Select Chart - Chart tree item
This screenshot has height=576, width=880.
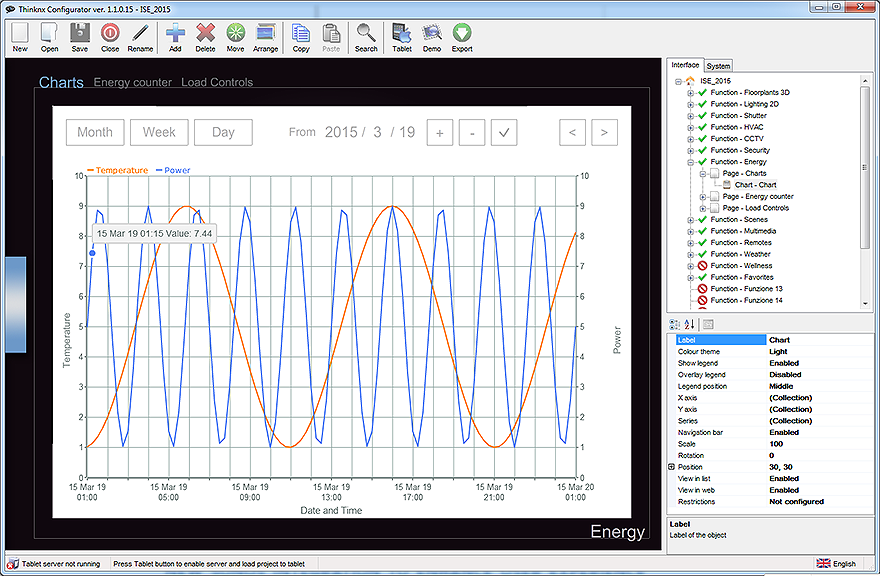[755, 185]
